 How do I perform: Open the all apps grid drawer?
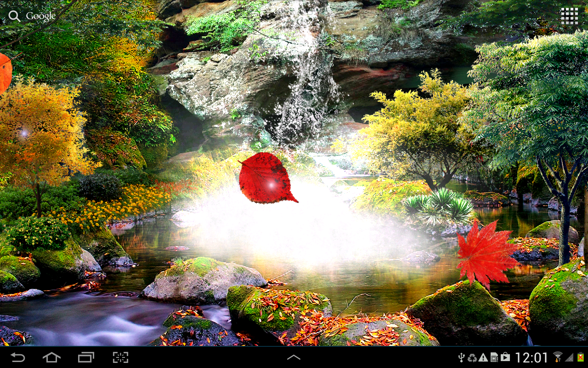[569, 16]
